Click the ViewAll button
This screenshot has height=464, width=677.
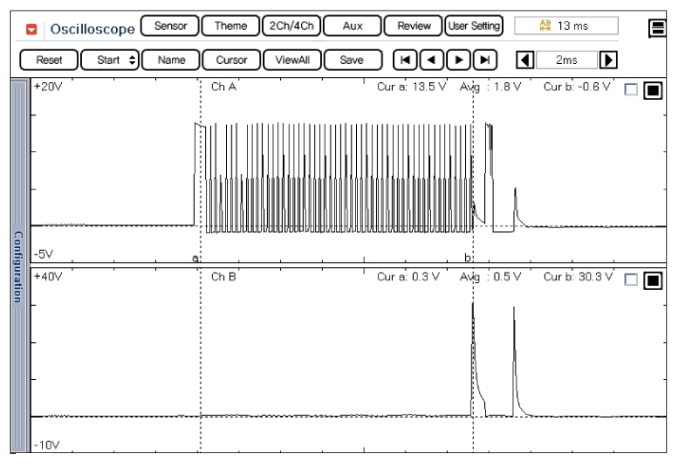(x=292, y=60)
